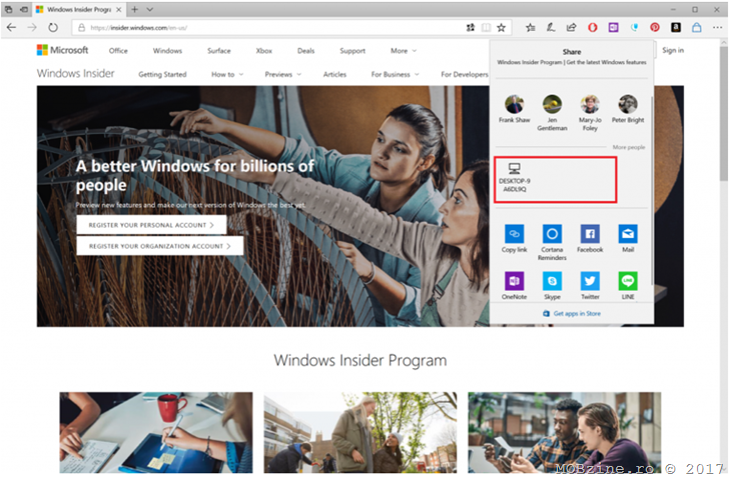Image resolution: width=729 pixels, height=480 pixels.
Task: Expand For Business dropdown menu
Action: pos(395,74)
